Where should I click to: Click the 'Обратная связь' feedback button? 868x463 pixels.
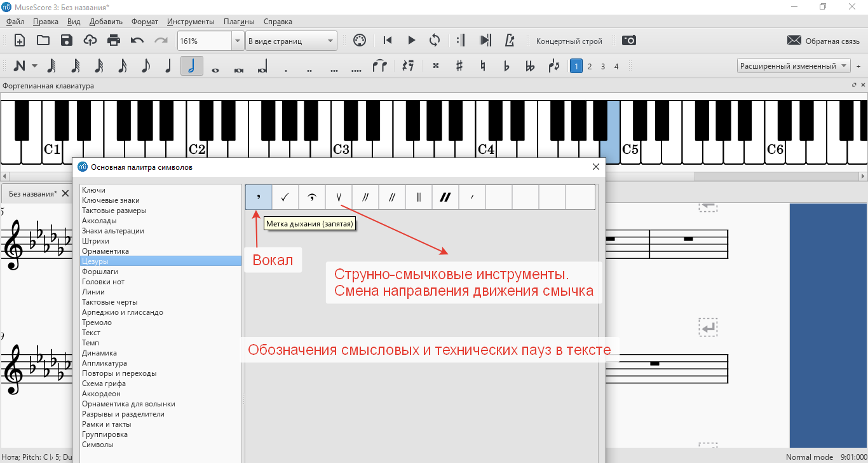tap(824, 41)
